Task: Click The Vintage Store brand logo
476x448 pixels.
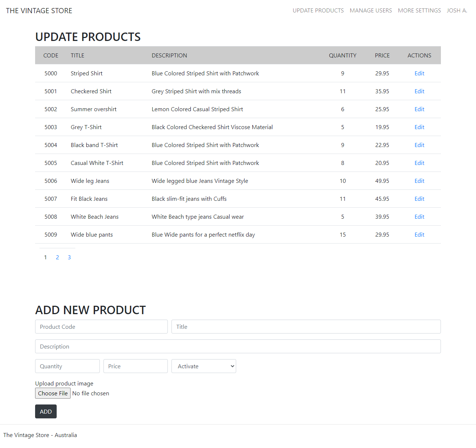Action: (39, 11)
